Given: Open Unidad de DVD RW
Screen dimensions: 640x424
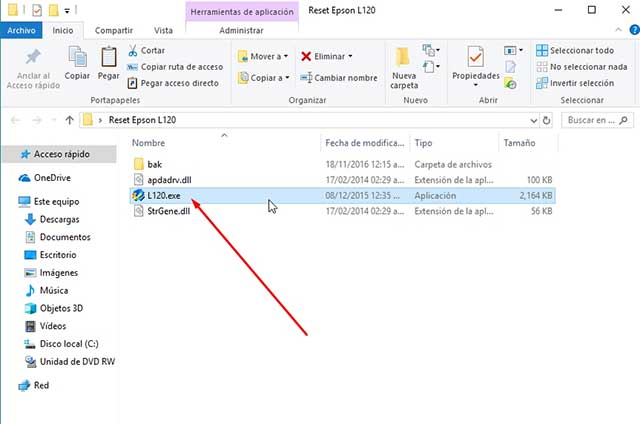Looking at the screenshot, I should pyautogui.click(x=70, y=362).
